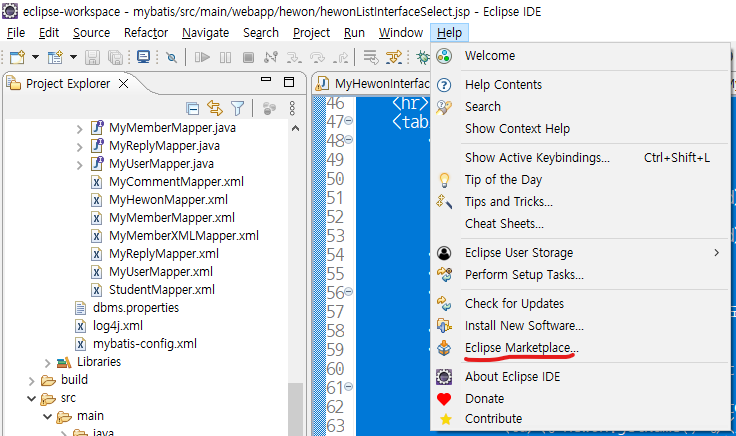
Task: Open Eclipse Marketplace entry
Action: point(580,348)
